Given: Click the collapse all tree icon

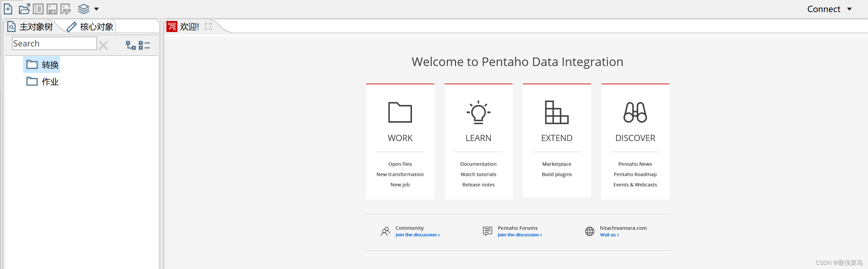Looking at the screenshot, I should (x=144, y=45).
